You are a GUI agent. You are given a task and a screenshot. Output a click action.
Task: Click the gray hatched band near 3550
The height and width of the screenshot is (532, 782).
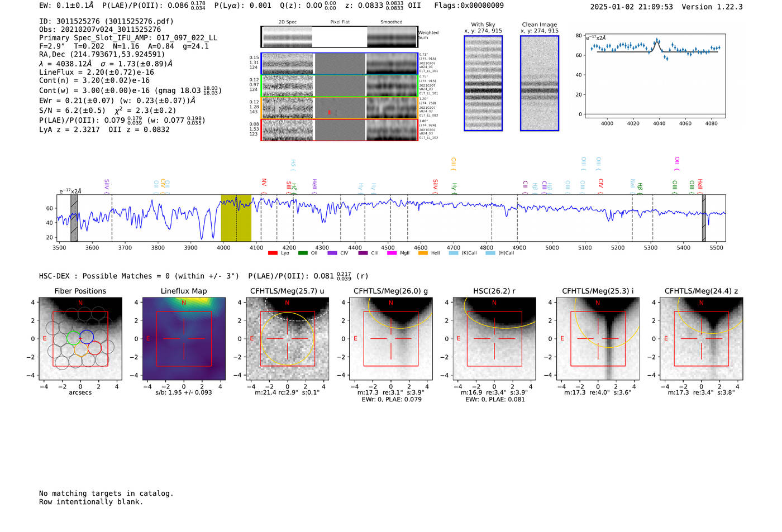(74, 218)
